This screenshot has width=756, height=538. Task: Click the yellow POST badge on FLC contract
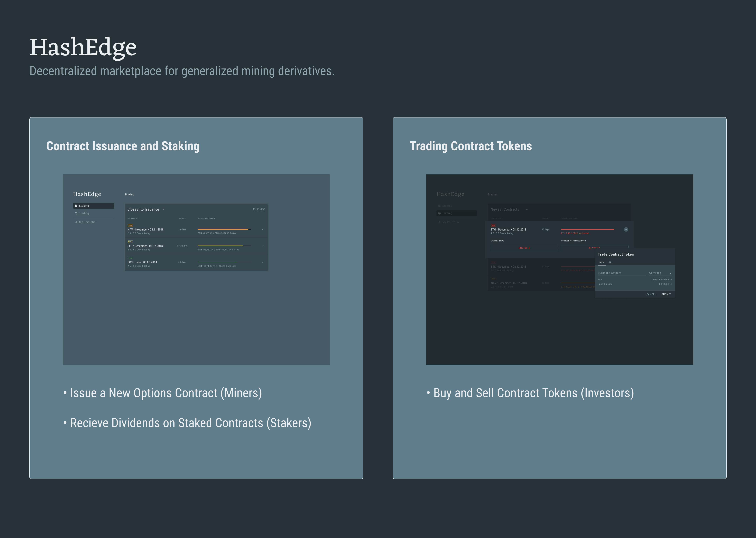[130, 242]
